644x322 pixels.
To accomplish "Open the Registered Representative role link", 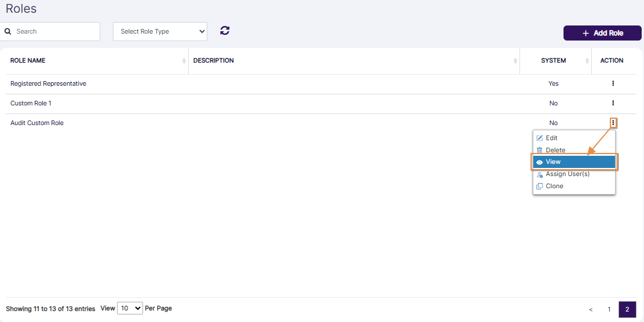I will coord(48,83).
